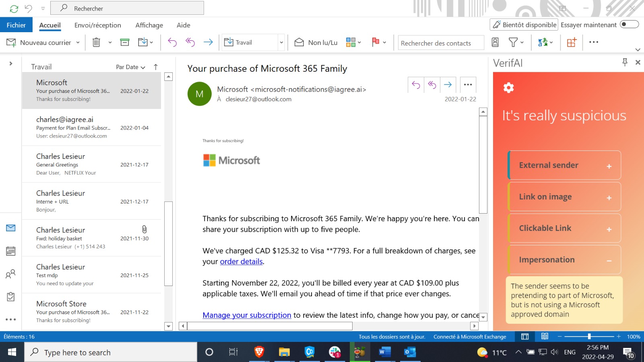
Task: Click the Rechercher des contacts field
Action: tap(441, 43)
